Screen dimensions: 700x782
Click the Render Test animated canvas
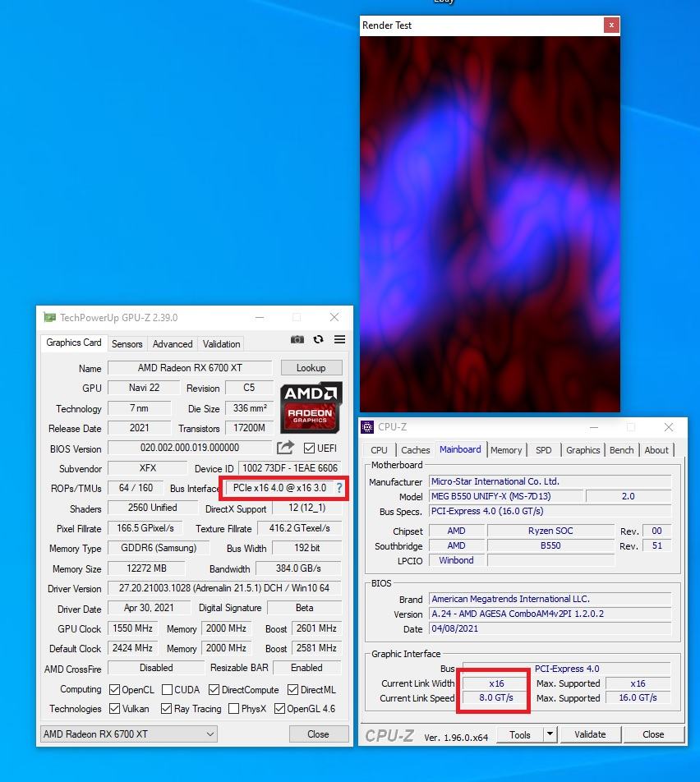coord(490,224)
